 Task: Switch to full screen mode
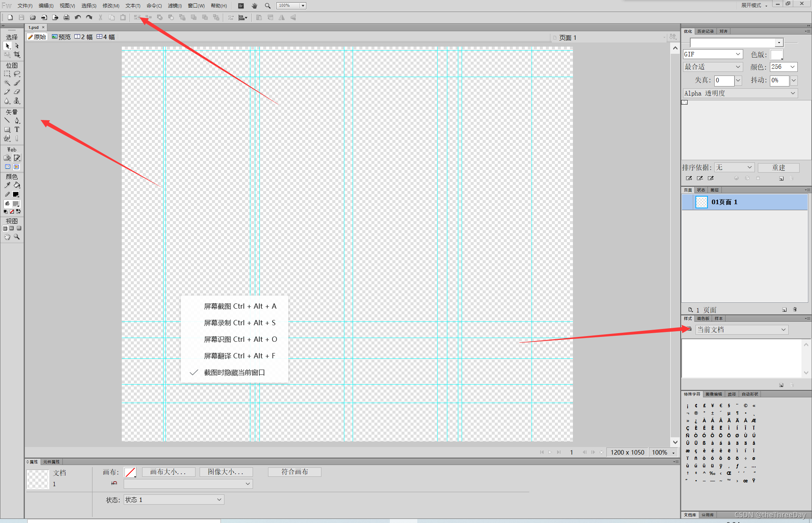19,228
